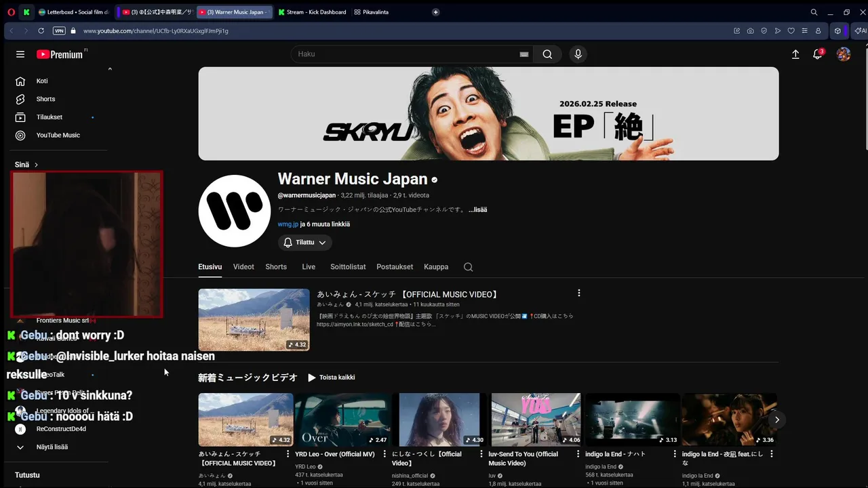Open a new browser tab
The image size is (868, 488).
(x=435, y=12)
